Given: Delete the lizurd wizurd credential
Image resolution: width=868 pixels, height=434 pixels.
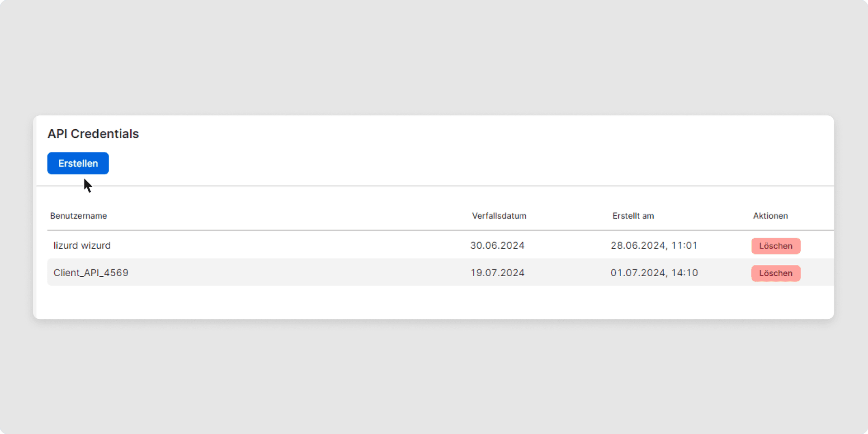Looking at the screenshot, I should point(775,246).
